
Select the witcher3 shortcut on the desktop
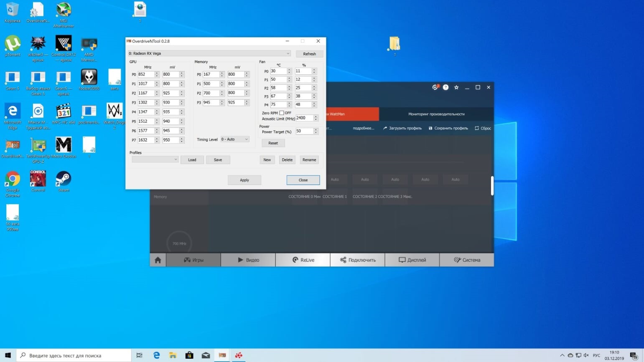tap(38, 48)
